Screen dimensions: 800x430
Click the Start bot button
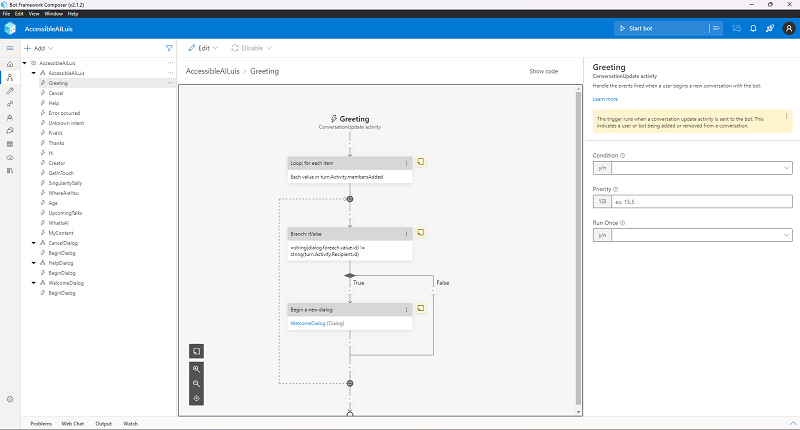(x=661, y=29)
